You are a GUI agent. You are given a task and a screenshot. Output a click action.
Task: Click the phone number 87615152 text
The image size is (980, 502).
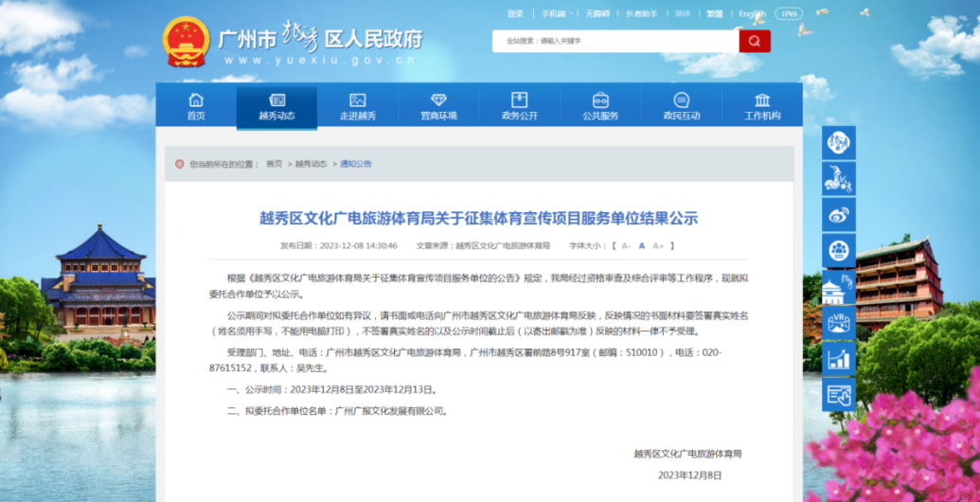tap(230, 368)
